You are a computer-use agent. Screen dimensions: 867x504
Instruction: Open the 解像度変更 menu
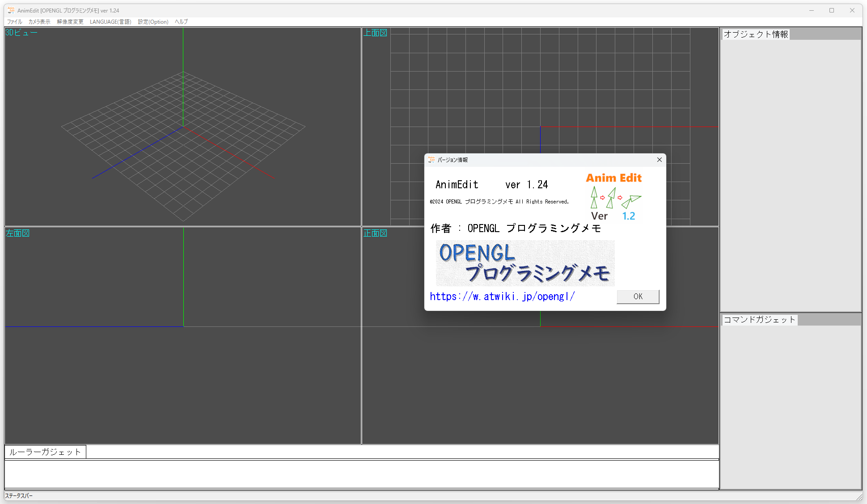[70, 21]
